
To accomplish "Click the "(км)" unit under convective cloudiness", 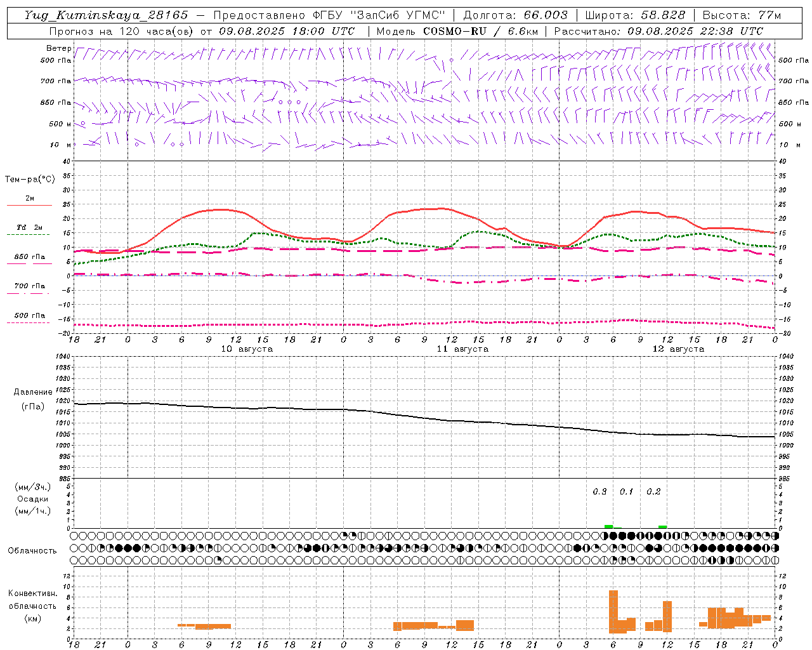I will click(33, 618).
